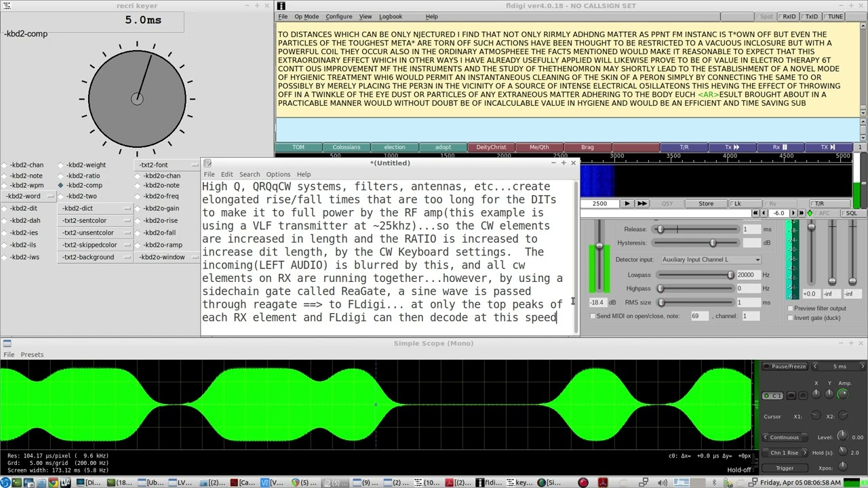
Task: Click the TX play macro button
Action: click(827, 147)
